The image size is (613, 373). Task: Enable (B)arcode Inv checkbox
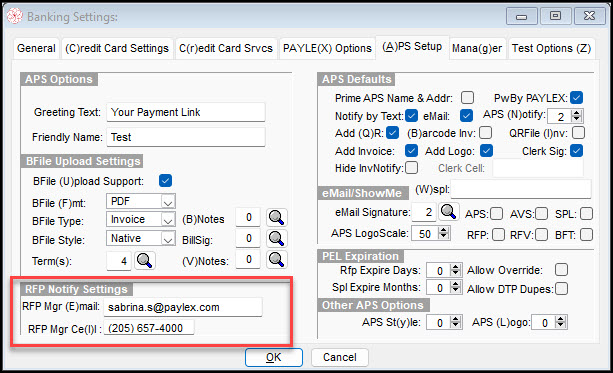485,133
